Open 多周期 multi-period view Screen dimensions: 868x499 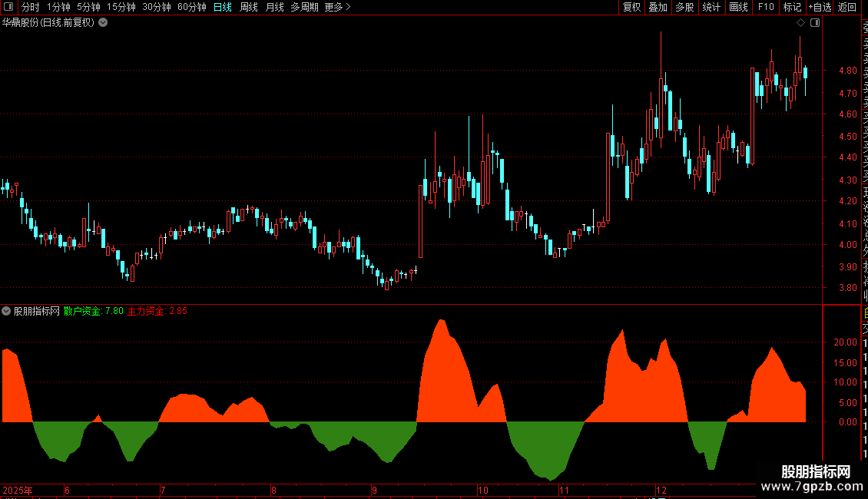tap(304, 7)
